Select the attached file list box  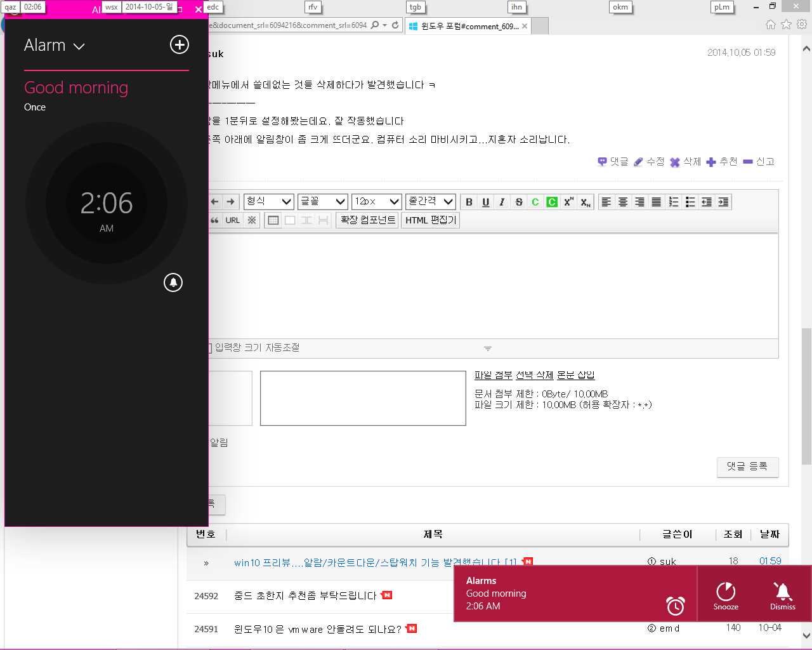[363, 398]
